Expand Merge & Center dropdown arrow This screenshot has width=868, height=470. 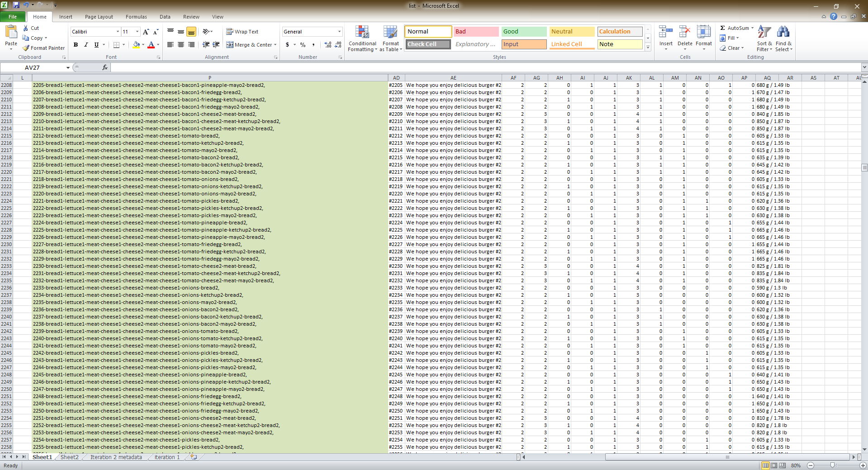click(x=275, y=45)
